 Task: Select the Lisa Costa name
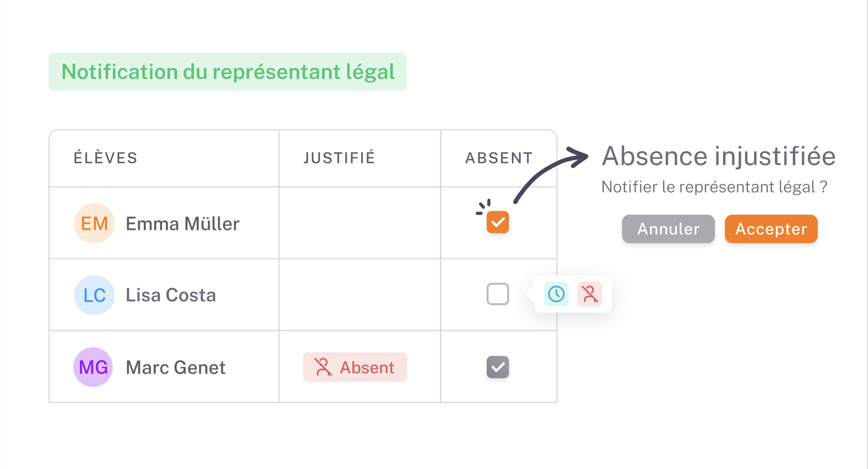coord(171,295)
